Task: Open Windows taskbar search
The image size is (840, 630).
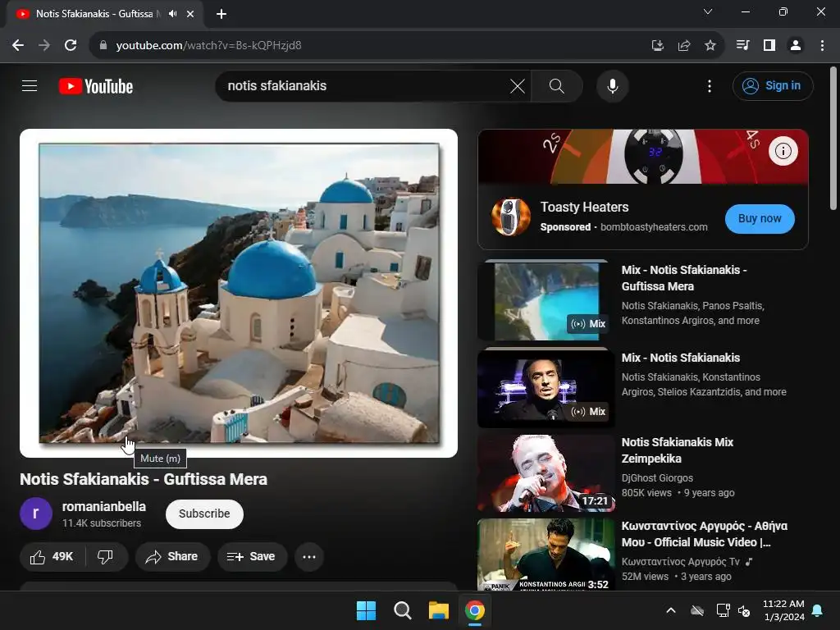Action: pyautogui.click(x=402, y=610)
